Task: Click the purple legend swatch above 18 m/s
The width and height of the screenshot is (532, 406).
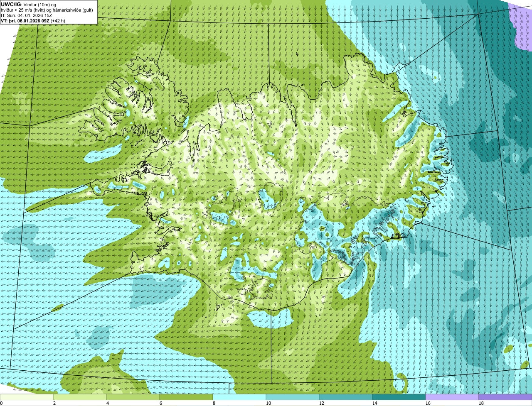Action: tap(505, 397)
